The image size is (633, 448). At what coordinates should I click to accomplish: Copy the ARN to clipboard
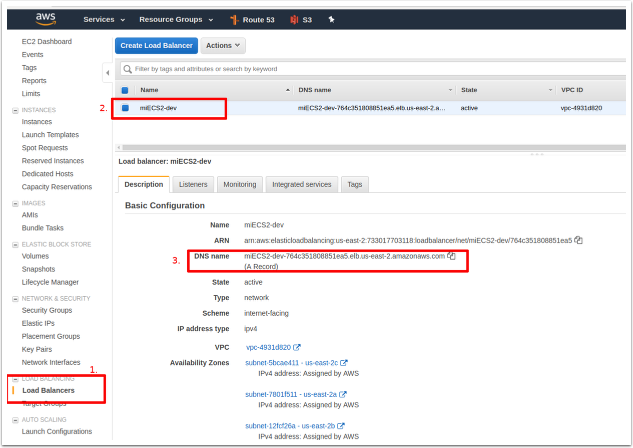[578, 240]
